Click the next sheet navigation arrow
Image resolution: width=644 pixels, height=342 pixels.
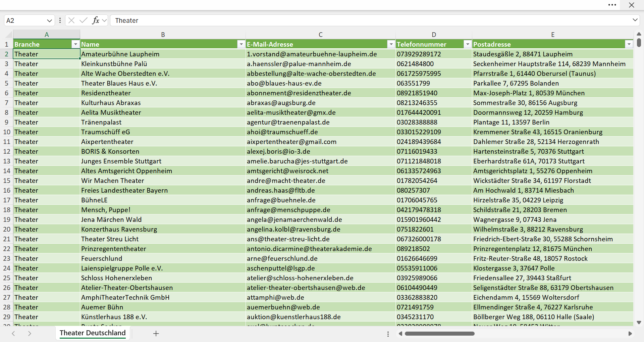coord(30,333)
